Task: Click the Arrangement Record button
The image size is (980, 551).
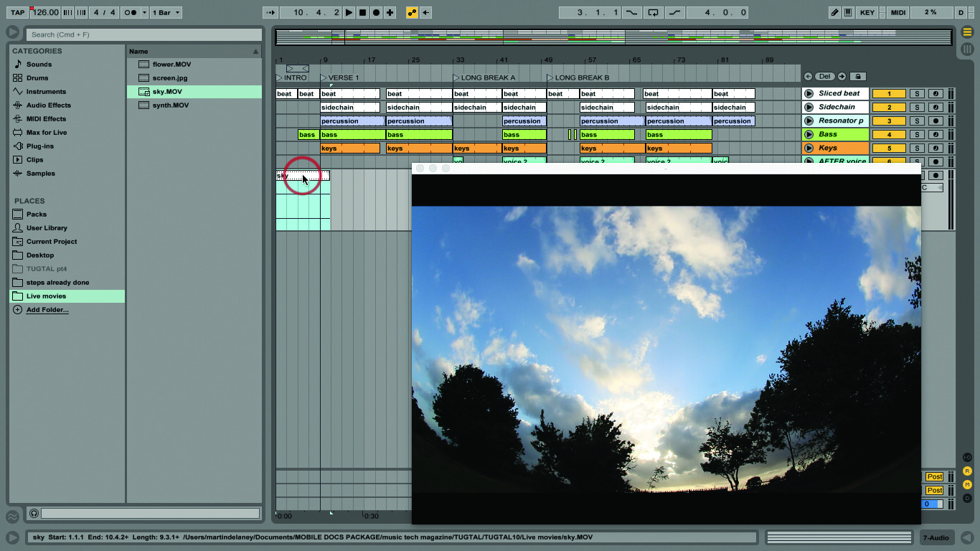Action: (x=376, y=12)
